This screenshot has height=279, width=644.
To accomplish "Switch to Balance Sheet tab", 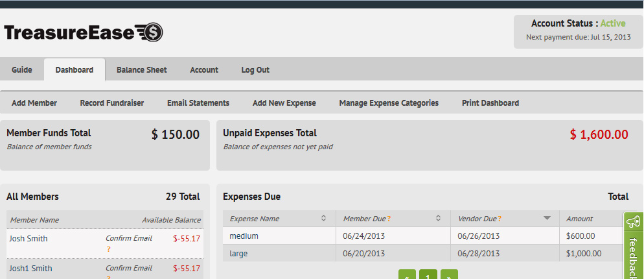I will [x=141, y=70].
